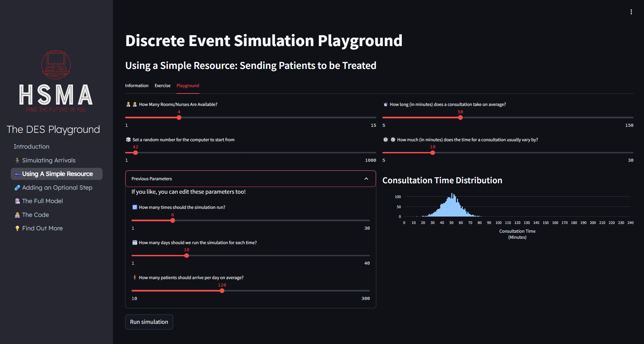Click the 'Consultation Time Distribution' heading
Screen dimensions: 644x344
click(x=442, y=180)
